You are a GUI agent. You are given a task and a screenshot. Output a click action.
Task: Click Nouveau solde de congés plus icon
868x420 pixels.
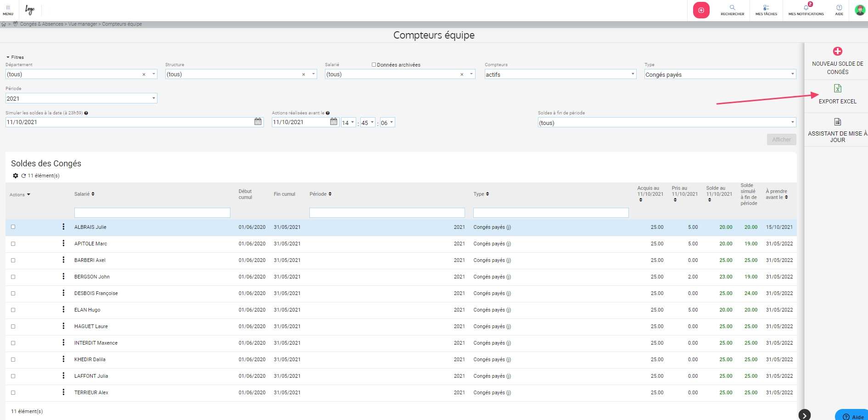pos(838,51)
